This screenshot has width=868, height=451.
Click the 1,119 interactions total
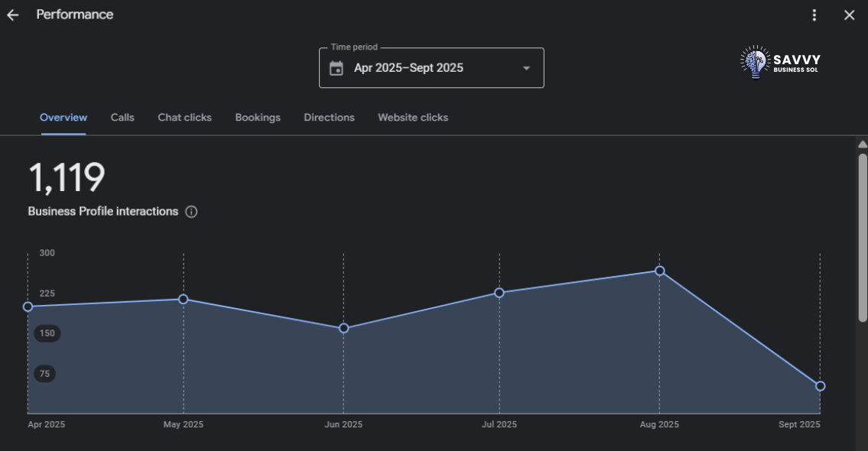pyautogui.click(x=67, y=177)
